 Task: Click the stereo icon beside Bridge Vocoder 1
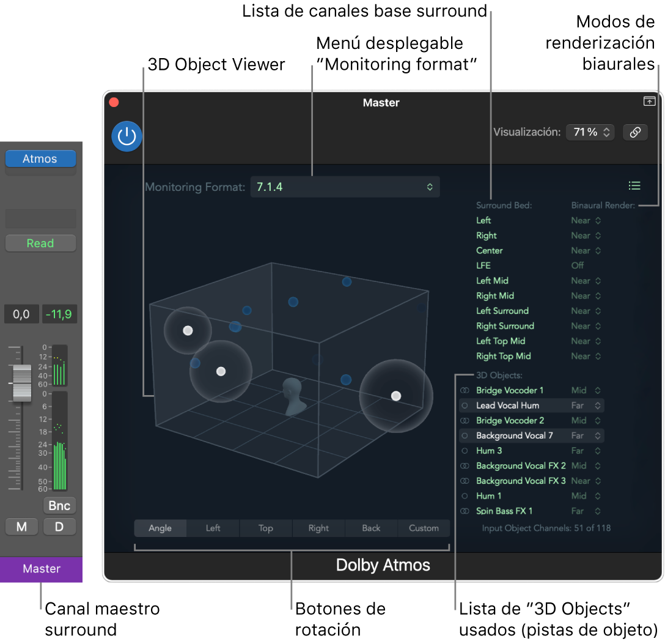[465, 390]
